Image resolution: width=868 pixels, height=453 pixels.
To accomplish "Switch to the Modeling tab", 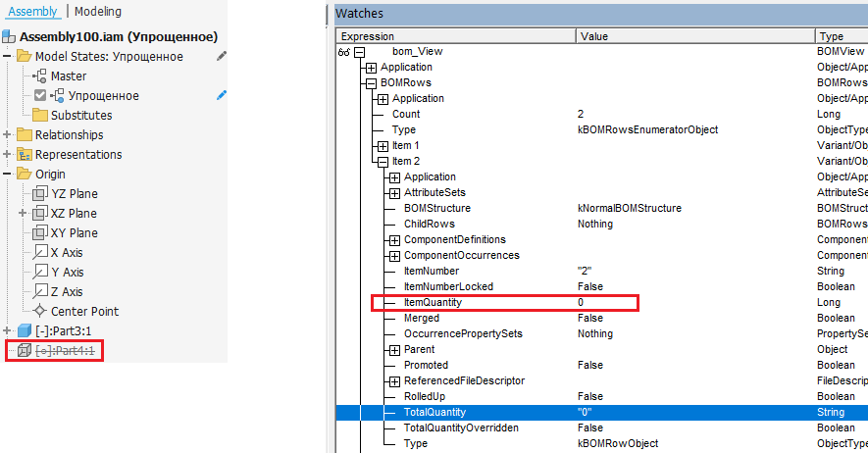I will click(x=98, y=12).
